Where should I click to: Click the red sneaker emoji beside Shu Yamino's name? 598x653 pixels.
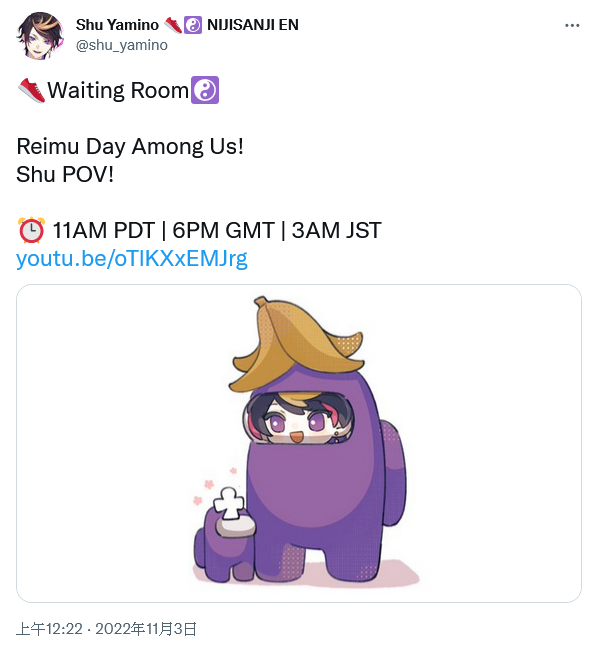172,25
